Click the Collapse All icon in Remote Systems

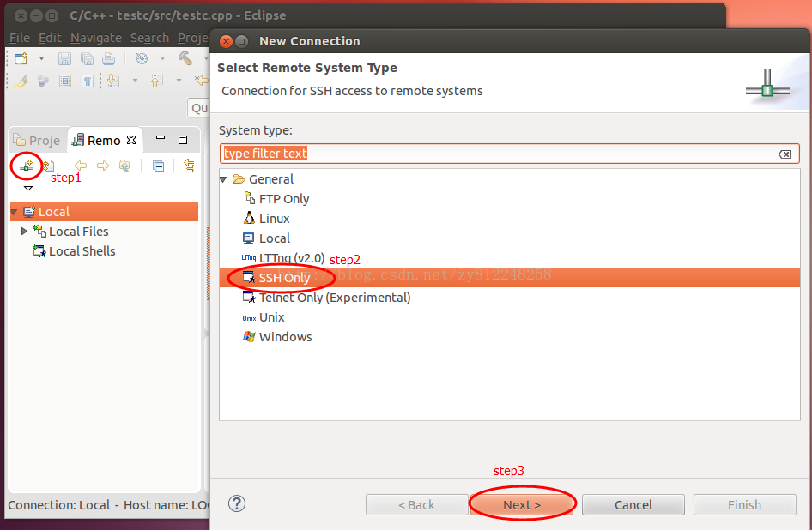159,166
